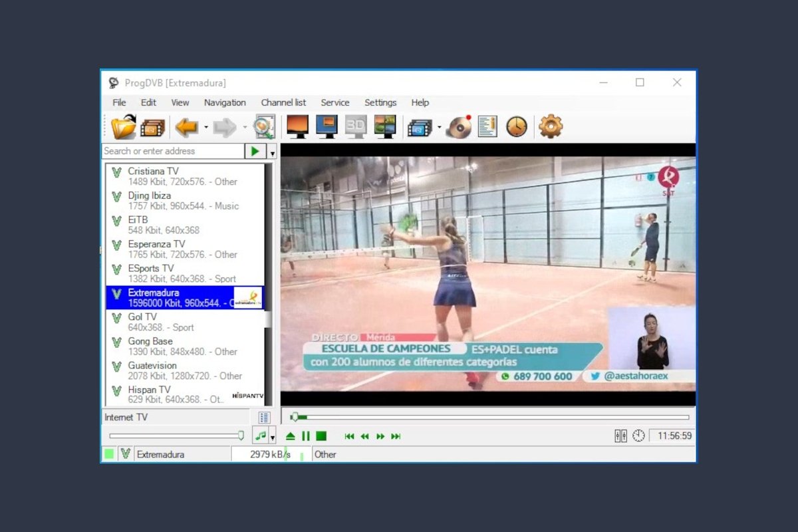
Task: Open the Channel list menu
Action: 283,102
